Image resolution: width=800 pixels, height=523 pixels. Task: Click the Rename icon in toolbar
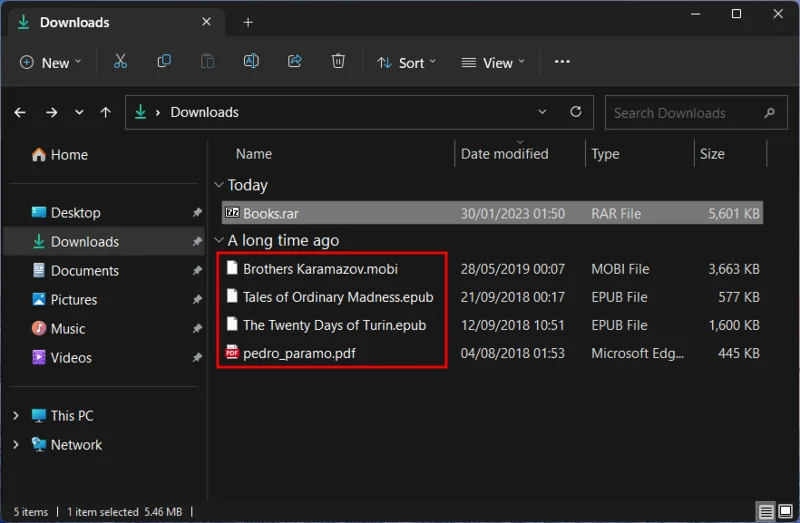[x=251, y=62]
